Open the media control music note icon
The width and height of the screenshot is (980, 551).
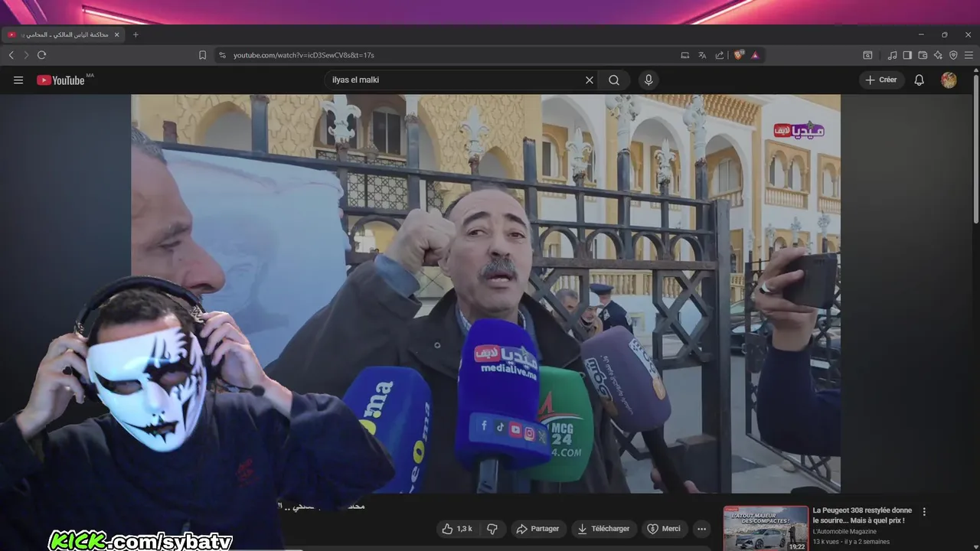pyautogui.click(x=892, y=55)
